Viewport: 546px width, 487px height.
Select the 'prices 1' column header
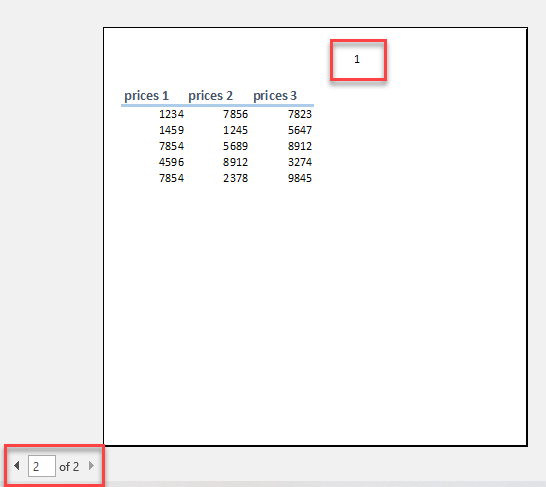(x=146, y=95)
